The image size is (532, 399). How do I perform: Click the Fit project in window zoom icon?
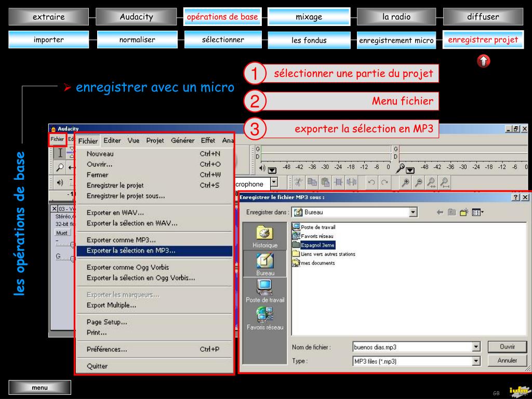point(445,182)
